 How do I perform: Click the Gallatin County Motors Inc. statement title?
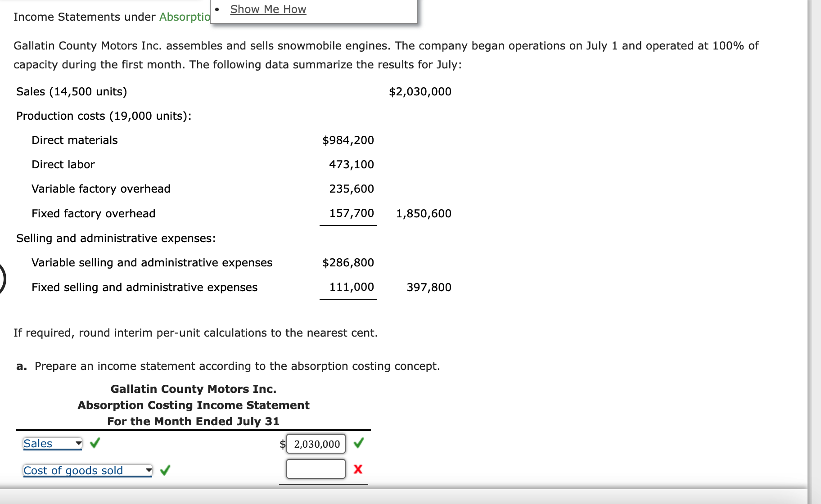(x=194, y=389)
